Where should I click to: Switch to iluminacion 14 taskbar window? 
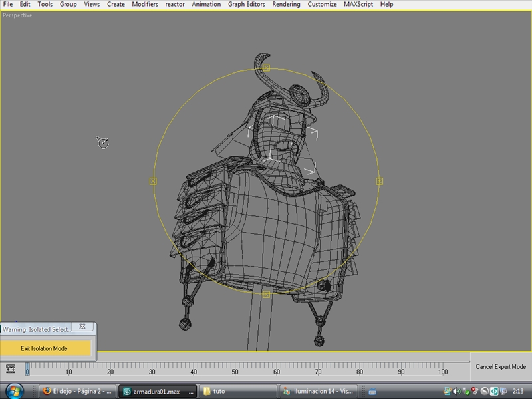tap(319, 391)
